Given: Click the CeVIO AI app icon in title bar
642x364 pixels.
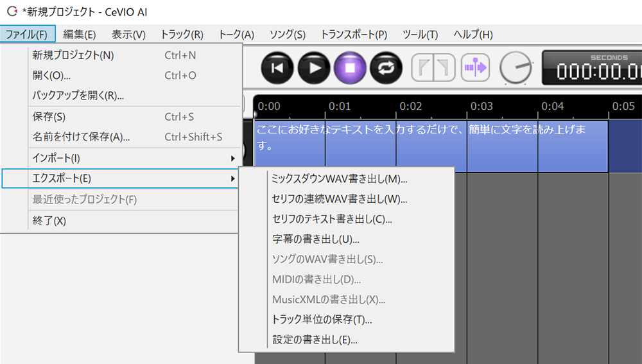Looking at the screenshot, I should tap(12, 11).
